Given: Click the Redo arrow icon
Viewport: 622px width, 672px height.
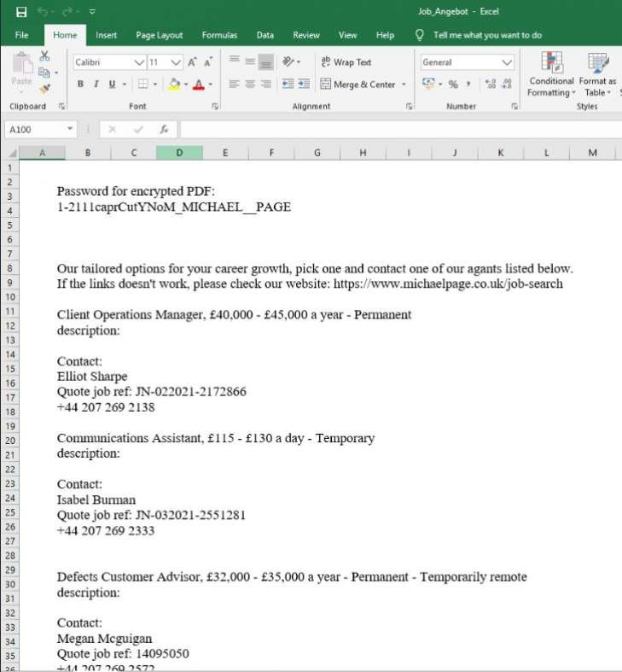Looking at the screenshot, I should click(67, 12).
